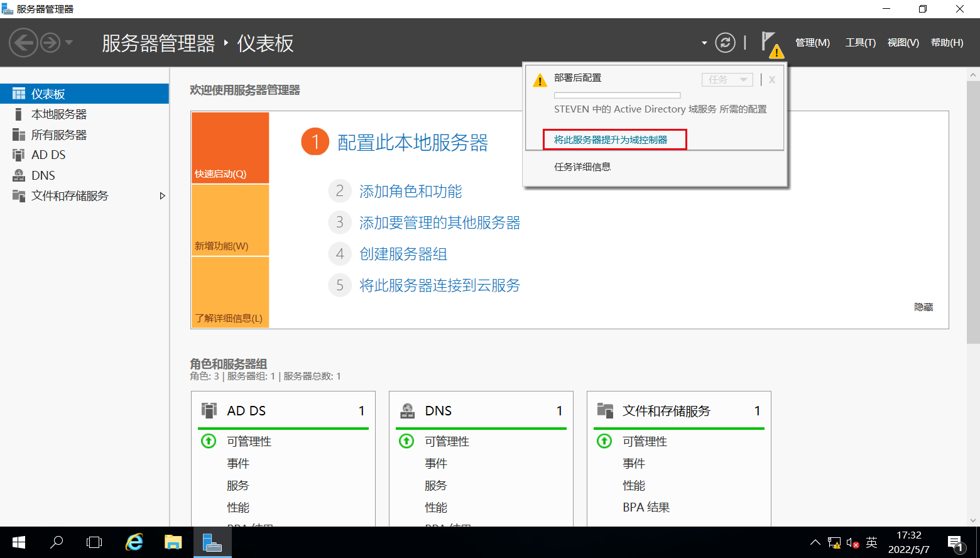Open the AD DS role tile header

coord(283,410)
